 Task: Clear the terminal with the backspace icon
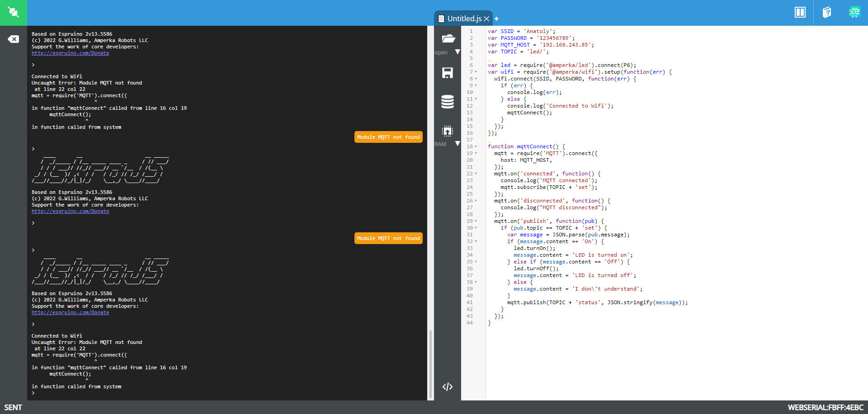[x=13, y=39]
